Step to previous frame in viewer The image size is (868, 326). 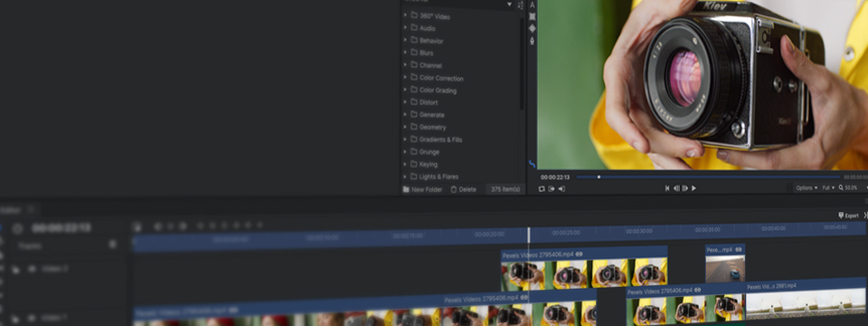point(676,188)
